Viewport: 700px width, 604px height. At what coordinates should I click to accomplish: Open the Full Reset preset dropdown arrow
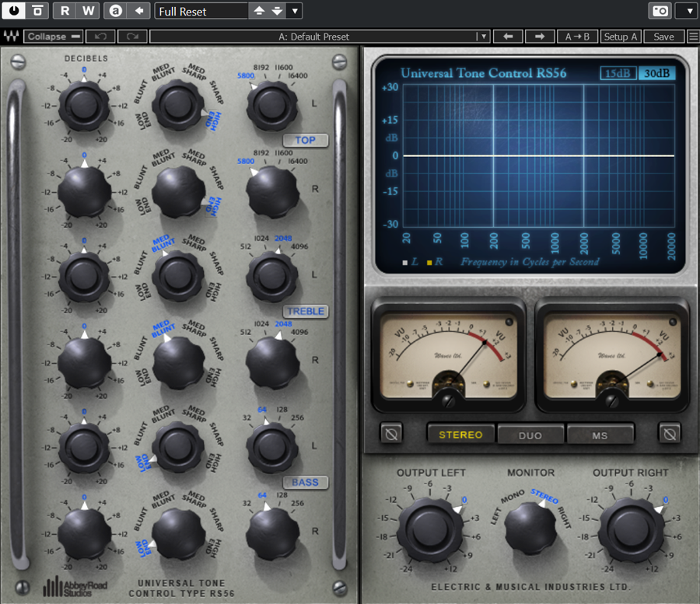295,11
